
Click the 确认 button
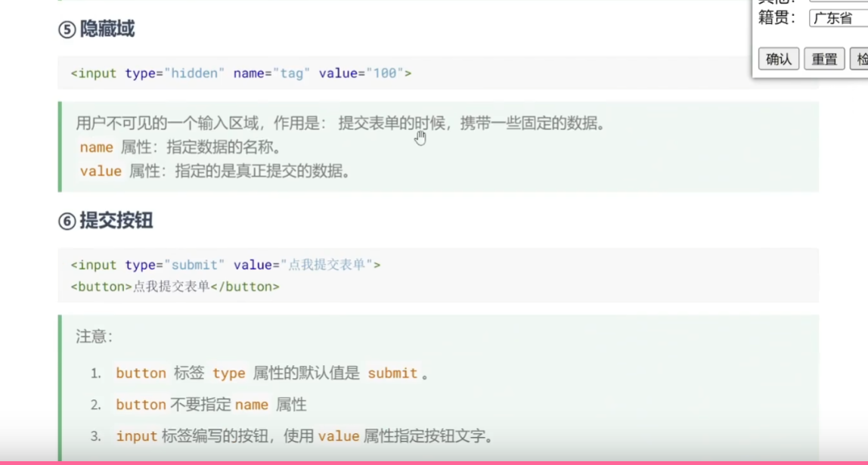[778, 59]
